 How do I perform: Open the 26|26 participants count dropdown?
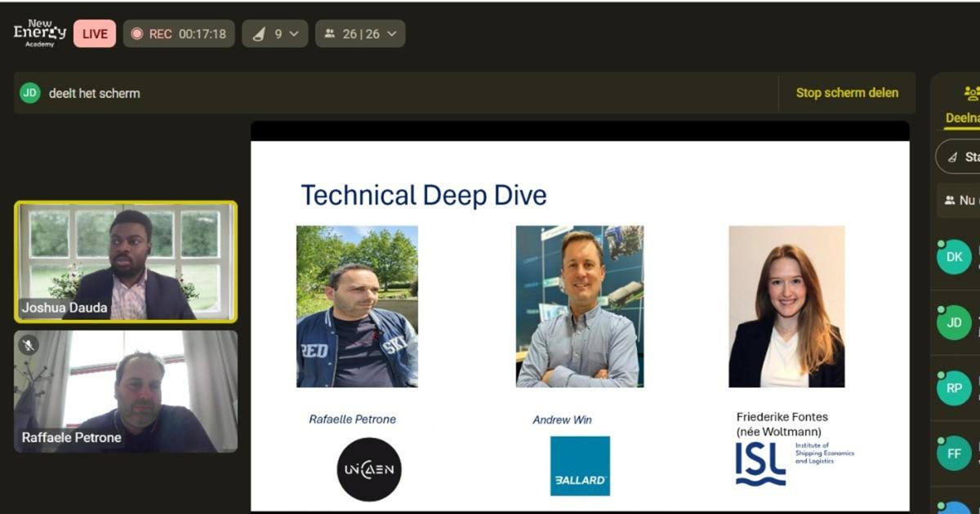(359, 33)
